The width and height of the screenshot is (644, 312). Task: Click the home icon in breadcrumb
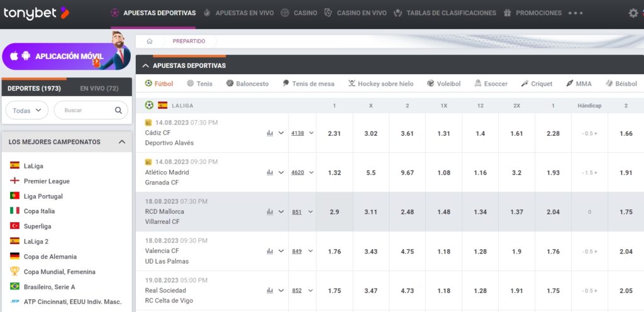150,41
